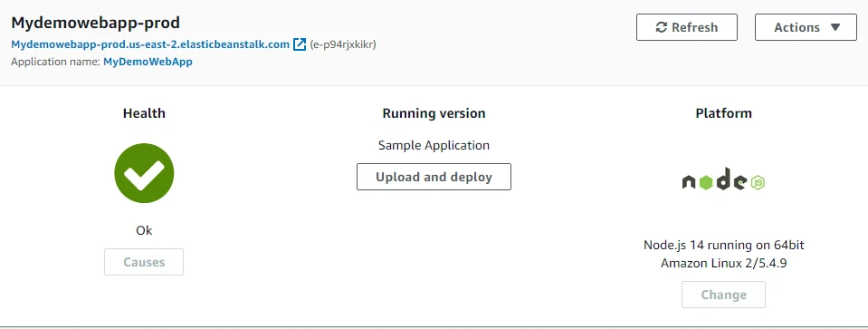Click the Platform section heading
Viewport: 868px width, 329px height.
pos(723,113)
